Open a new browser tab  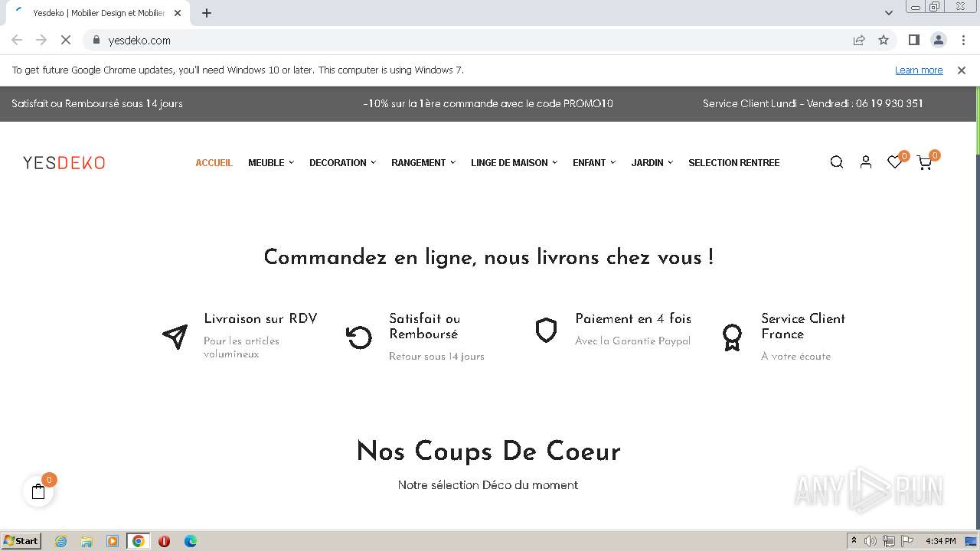(x=207, y=13)
